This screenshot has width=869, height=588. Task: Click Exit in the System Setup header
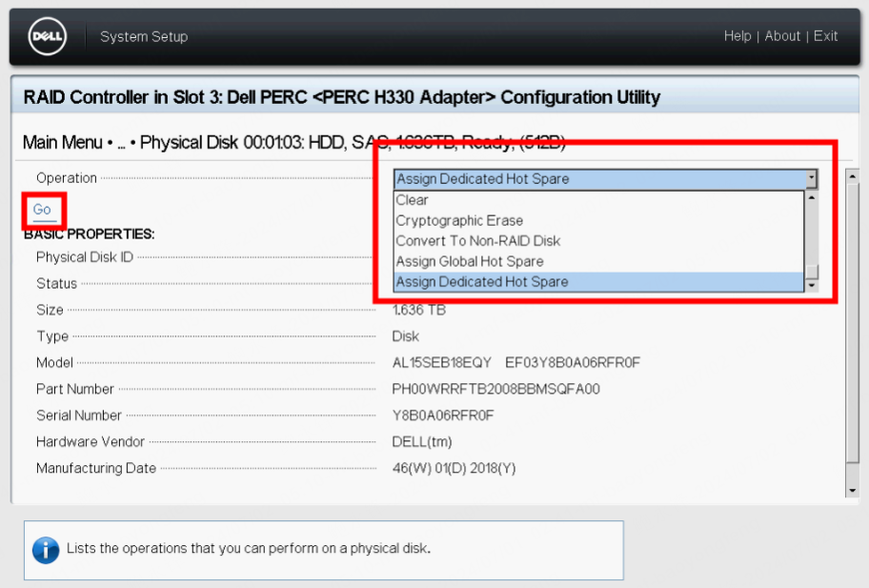click(825, 36)
